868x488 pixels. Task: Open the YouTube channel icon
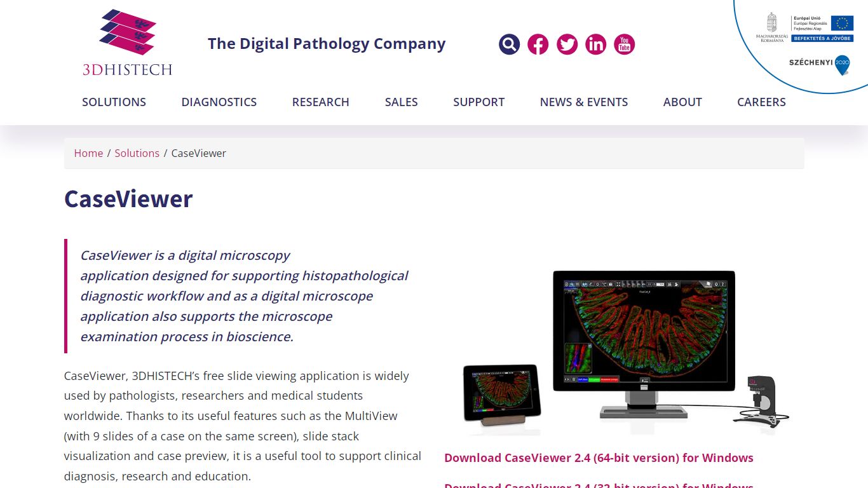coord(624,44)
